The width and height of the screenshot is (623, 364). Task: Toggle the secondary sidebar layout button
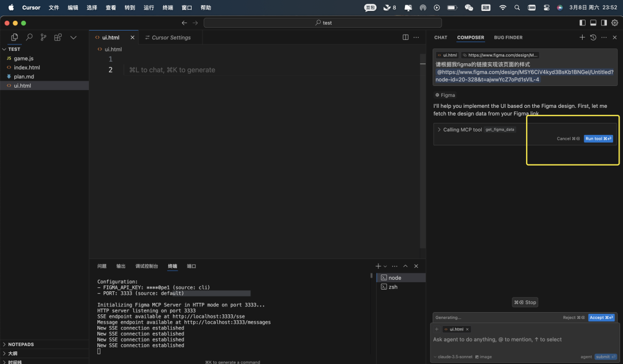click(x=603, y=23)
